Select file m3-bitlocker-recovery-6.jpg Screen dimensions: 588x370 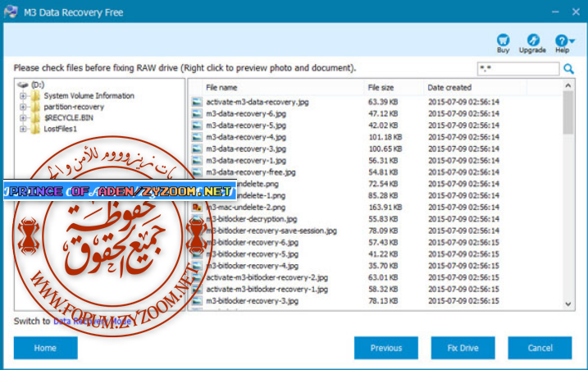click(x=252, y=242)
